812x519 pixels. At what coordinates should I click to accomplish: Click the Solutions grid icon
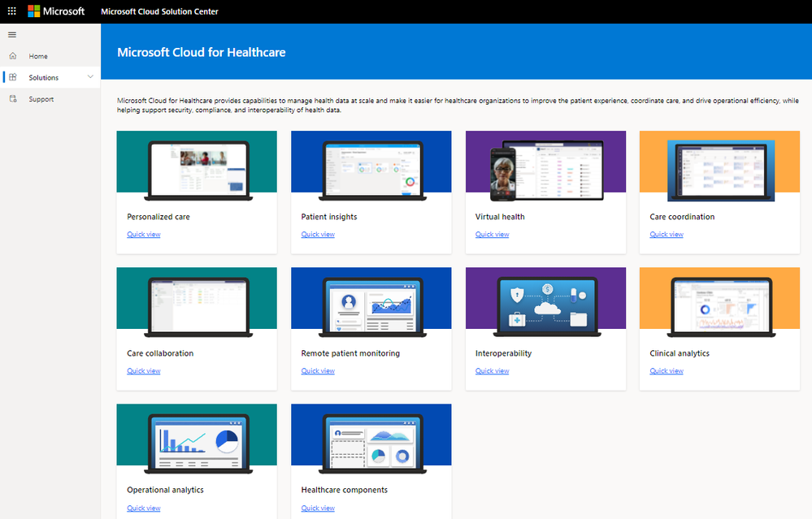click(x=13, y=77)
